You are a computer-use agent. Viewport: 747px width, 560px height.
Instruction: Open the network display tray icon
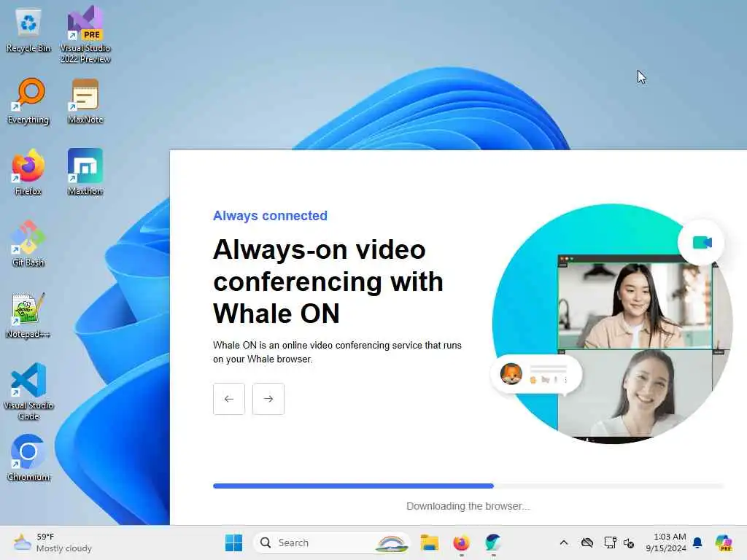coord(610,542)
